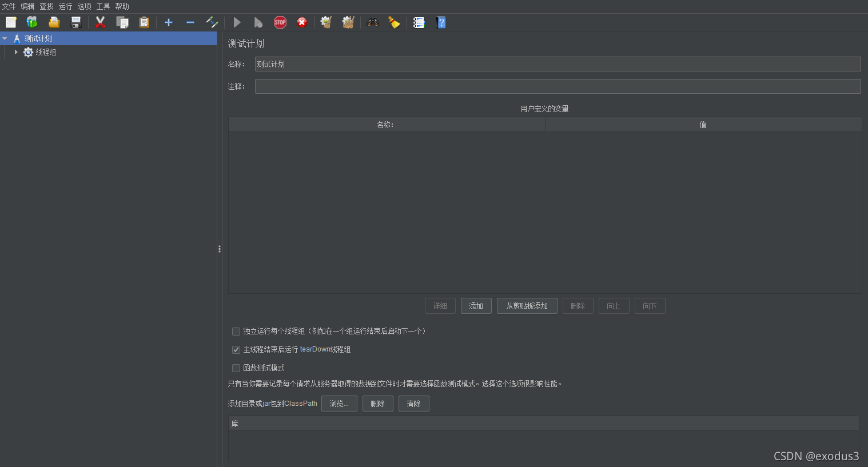Click the 添加 variable button
Screen dimensions: 868x467
[476, 306]
